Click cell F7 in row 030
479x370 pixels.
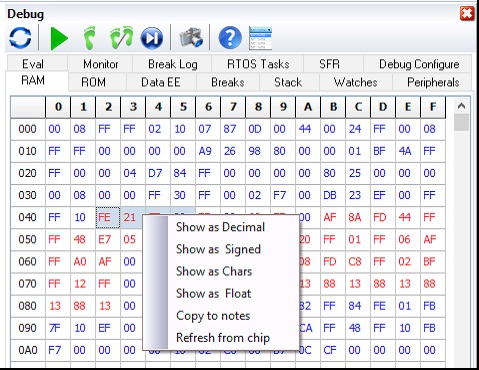tap(283, 195)
